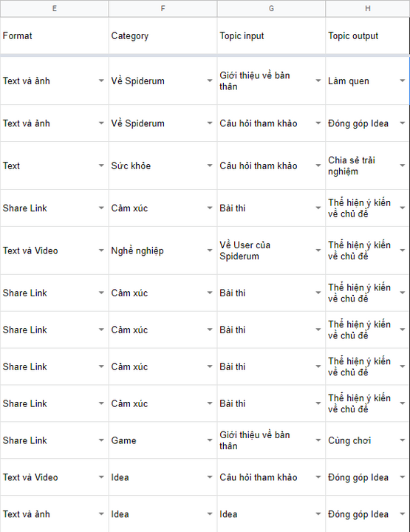The width and height of the screenshot is (410, 532).
Task: Click the 'Format' header cell
Action: (x=54, y=35)
